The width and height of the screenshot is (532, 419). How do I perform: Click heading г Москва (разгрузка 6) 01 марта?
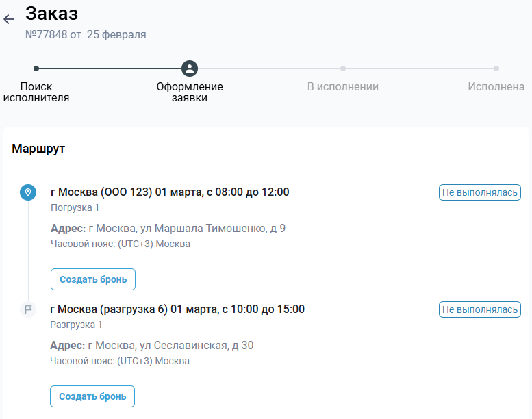coord(177,309)
